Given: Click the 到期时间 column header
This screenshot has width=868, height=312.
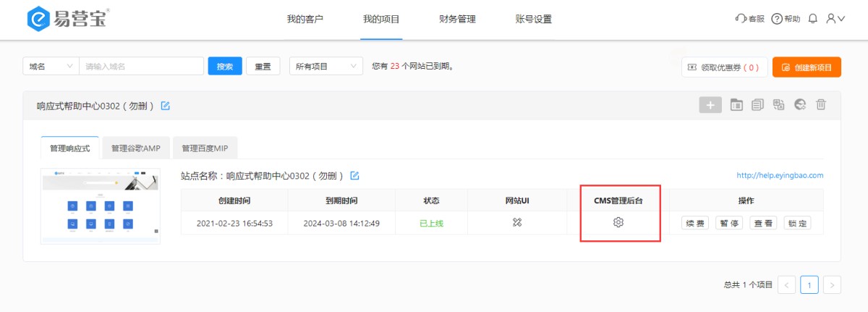Looking at the screenshot, I should tap(341, 201).
